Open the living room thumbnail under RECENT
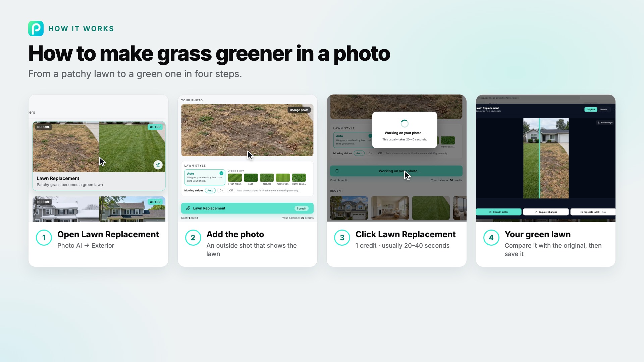644x362 pixels. (x=390, y=208)
